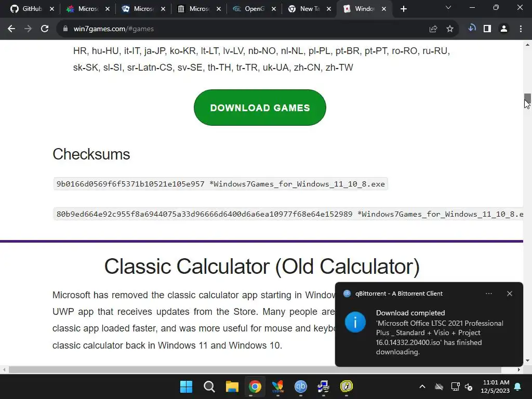Close the tab with the playing cards icon
532x399 pixels.
tap(163, 9)
